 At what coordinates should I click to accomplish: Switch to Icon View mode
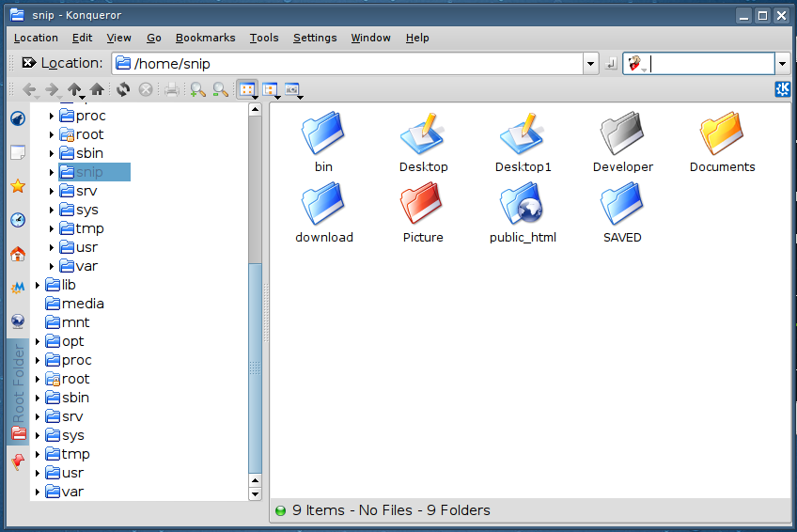click(x=247, y=90)
